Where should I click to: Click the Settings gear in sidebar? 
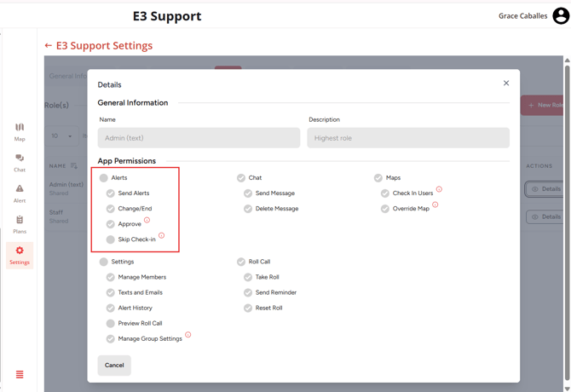click(x=20, y=254)
